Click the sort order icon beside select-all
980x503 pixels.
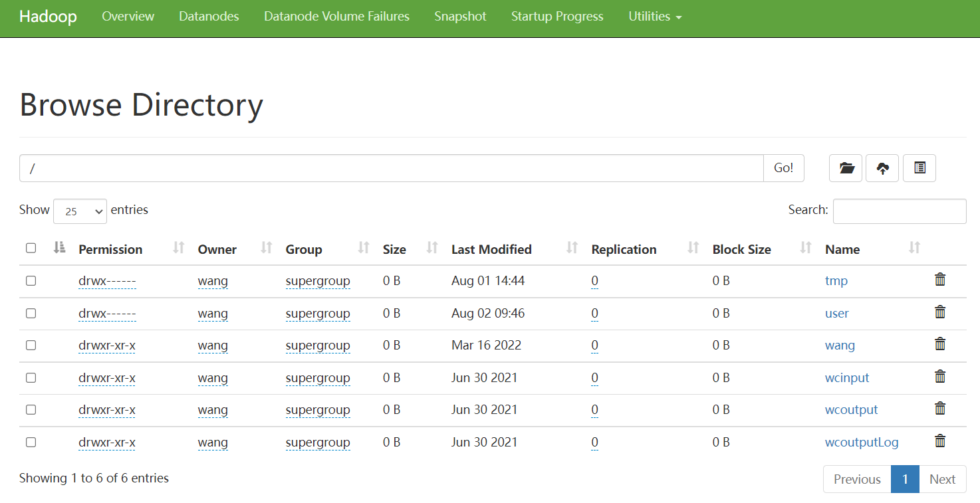[x=59, y=248]
